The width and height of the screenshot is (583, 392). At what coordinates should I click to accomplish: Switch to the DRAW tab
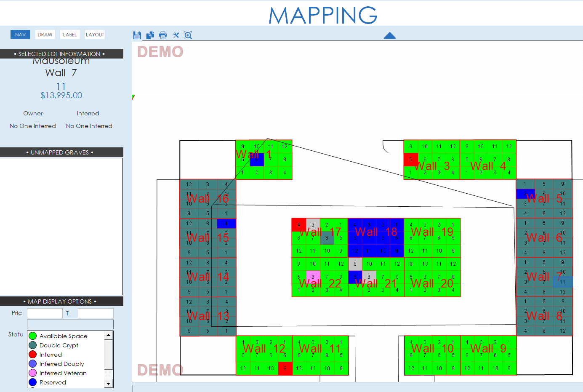[45, 35]
